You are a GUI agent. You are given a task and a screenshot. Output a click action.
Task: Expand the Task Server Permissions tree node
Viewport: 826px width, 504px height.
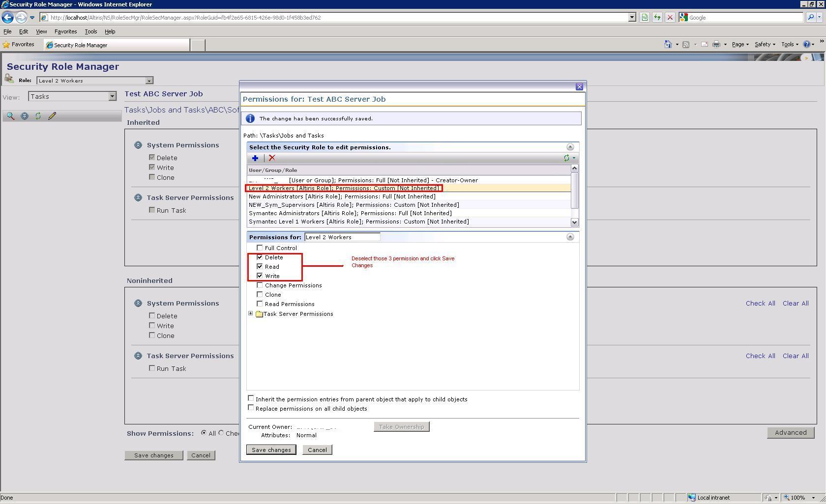coord(251,314)
